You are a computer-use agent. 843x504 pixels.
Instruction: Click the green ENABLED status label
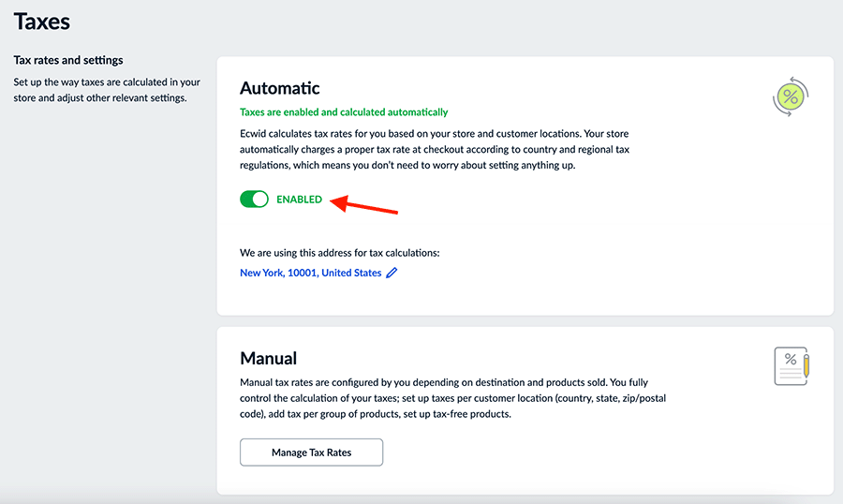click(x=299, y=200)
